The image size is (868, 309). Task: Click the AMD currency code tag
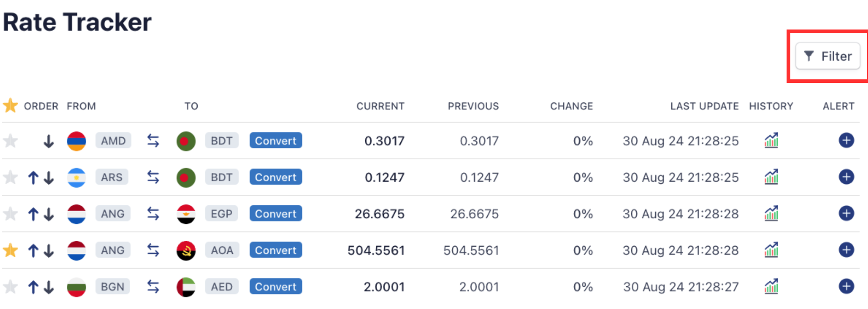pyautogui.click(x=113, y=141)
